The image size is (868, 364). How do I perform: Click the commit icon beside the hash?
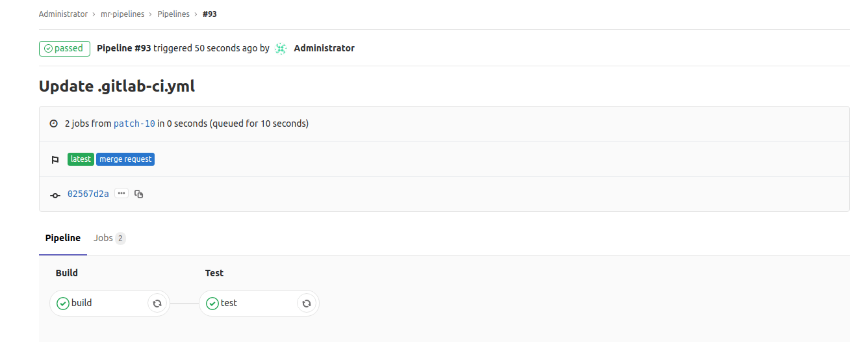click(55, 194)
